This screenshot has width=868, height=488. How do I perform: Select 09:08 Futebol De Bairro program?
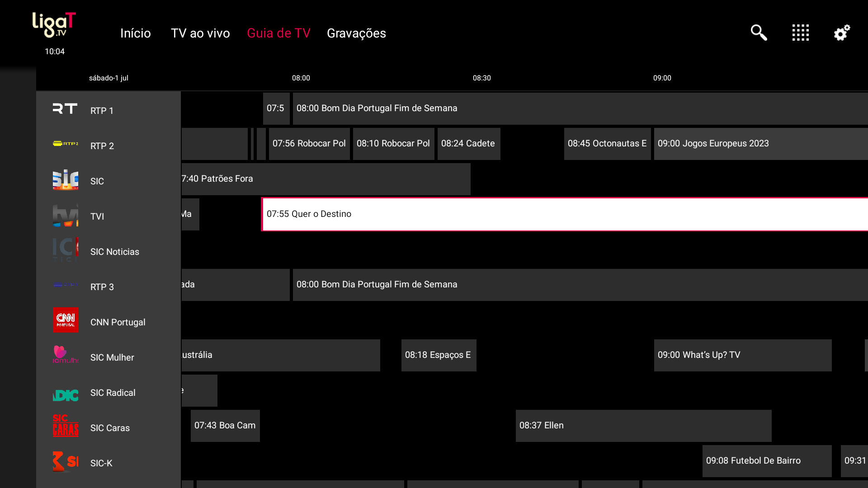click(x=767, y=461)
